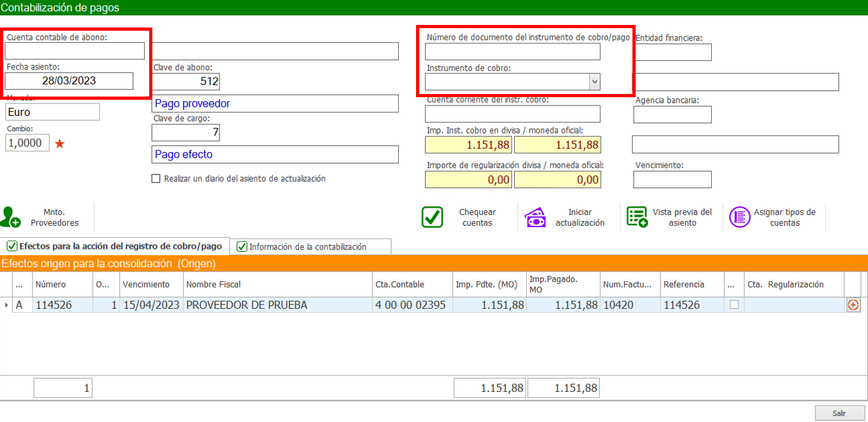Open Vista previa del asiento icon
Viewport: 868px width, 422px height.
pyautogui.click(x=637, y=217)
